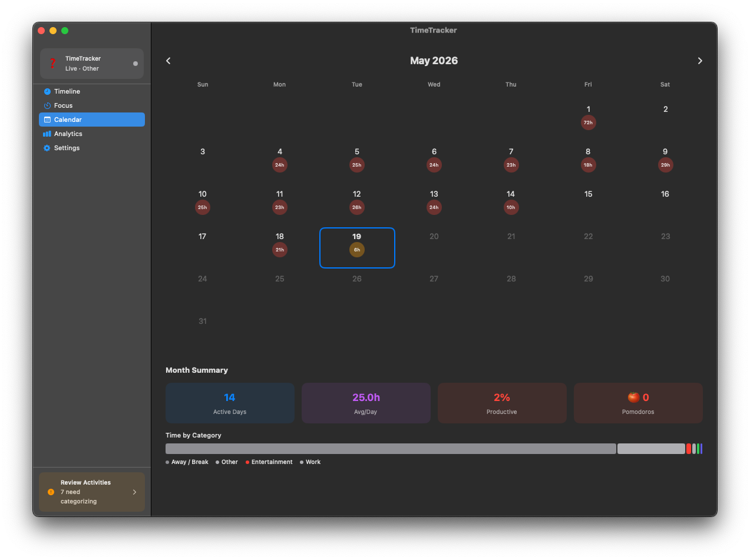The width and height of the screenshot is (750, 560).
Task: Open the Review Activities chevron arrow
Action: (134, 492)
